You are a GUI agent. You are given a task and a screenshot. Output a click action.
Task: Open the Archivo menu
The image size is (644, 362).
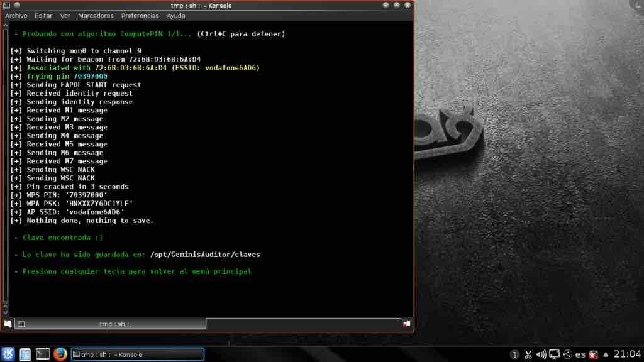coord(16,16)
